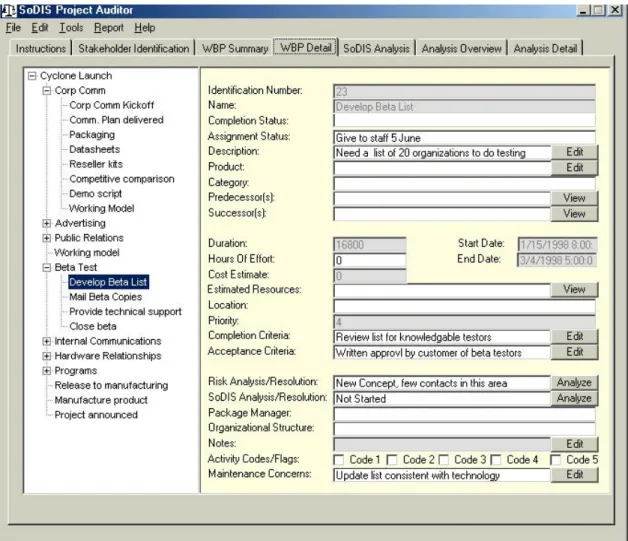628x541 pixels.
Task: Switch to the WBP Summary tab
Action: pos(235,48)
